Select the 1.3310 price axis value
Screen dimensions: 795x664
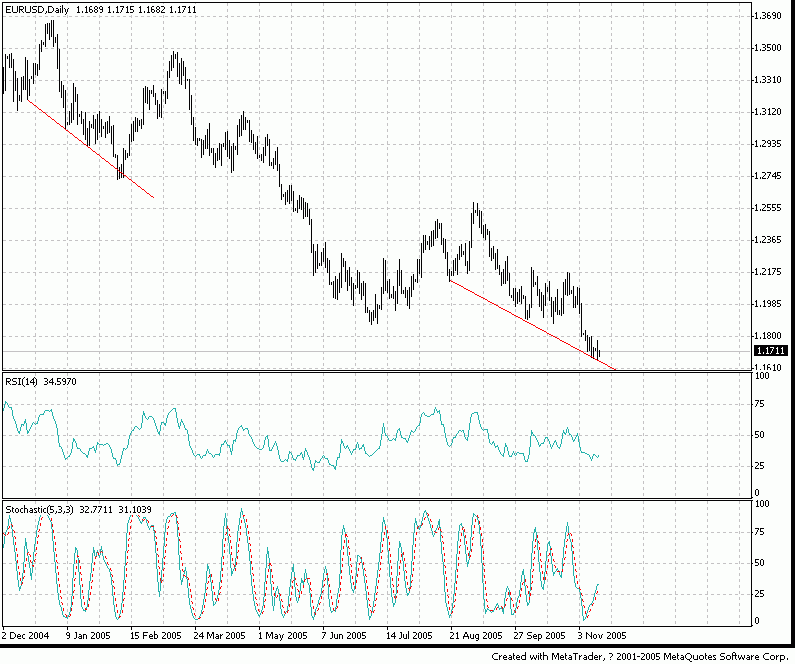[768, 80]
